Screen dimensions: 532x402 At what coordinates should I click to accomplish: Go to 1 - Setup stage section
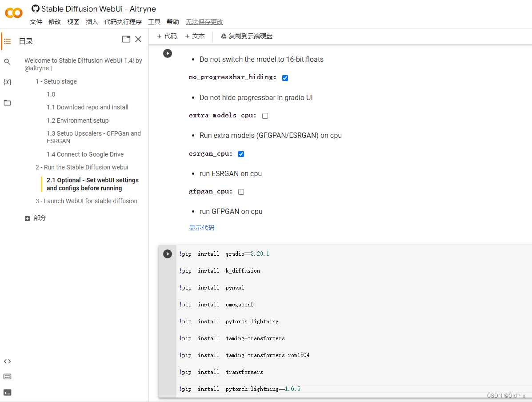56,81
